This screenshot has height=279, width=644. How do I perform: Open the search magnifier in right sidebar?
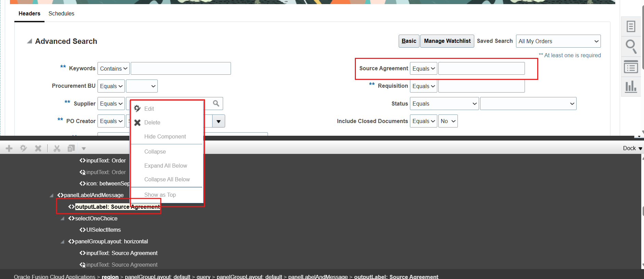[631, 46]
